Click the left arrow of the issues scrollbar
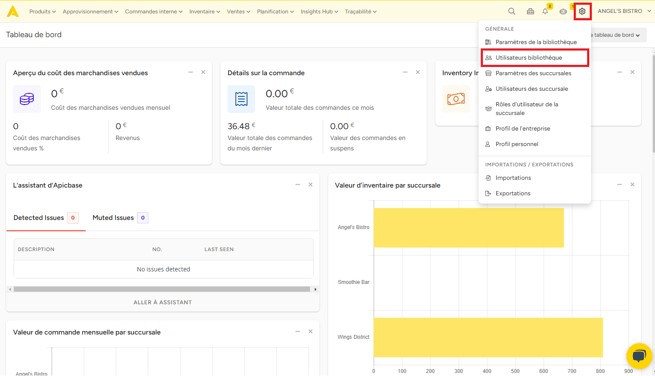Viewport: 655px width, 376px height. click(x=10, y=289)
